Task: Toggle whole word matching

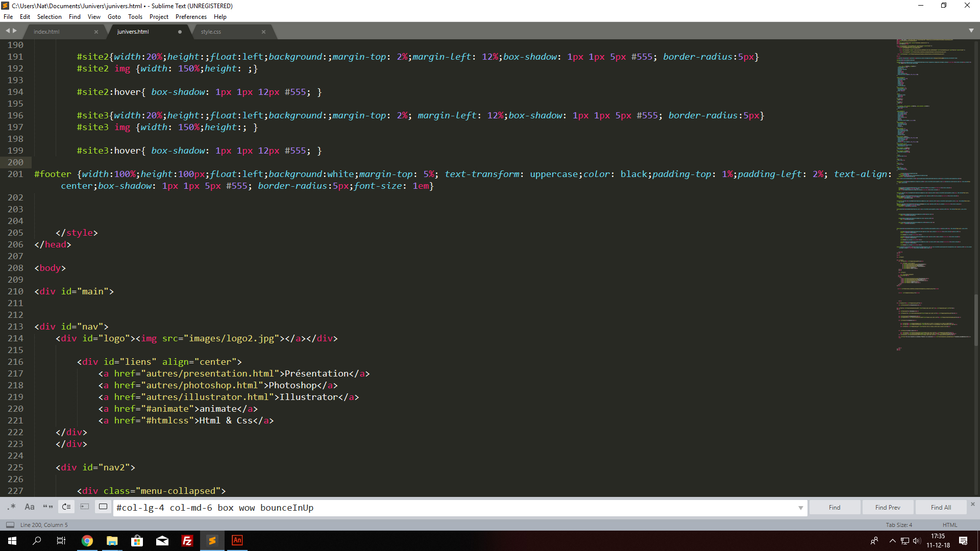Action: click(48, 507)
